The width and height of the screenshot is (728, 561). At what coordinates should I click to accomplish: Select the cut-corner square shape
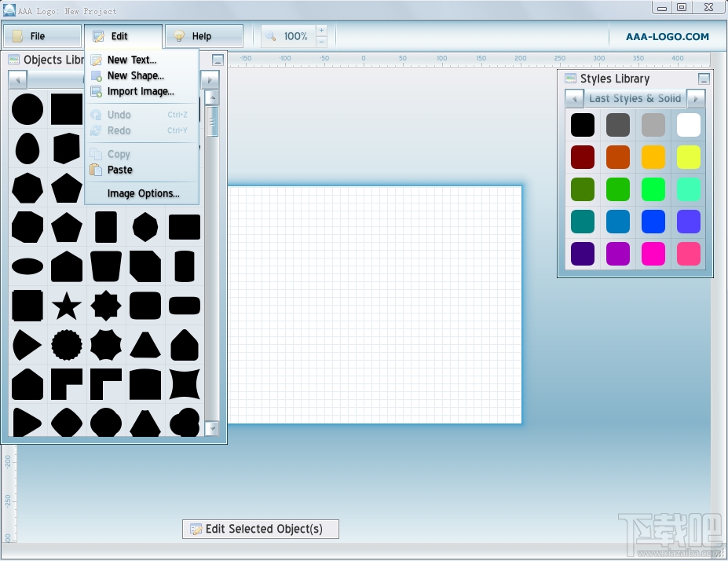tap(145, 266)
